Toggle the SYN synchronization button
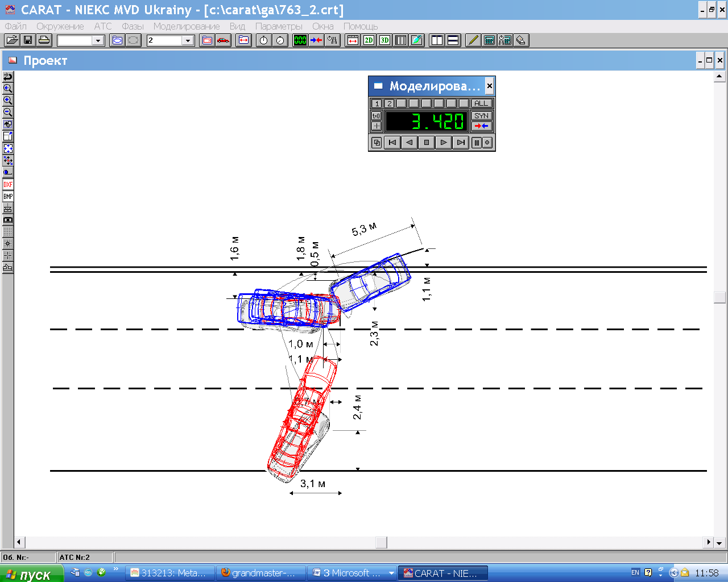The width and height of the screenshot is (728, 582). coord(482,115)
